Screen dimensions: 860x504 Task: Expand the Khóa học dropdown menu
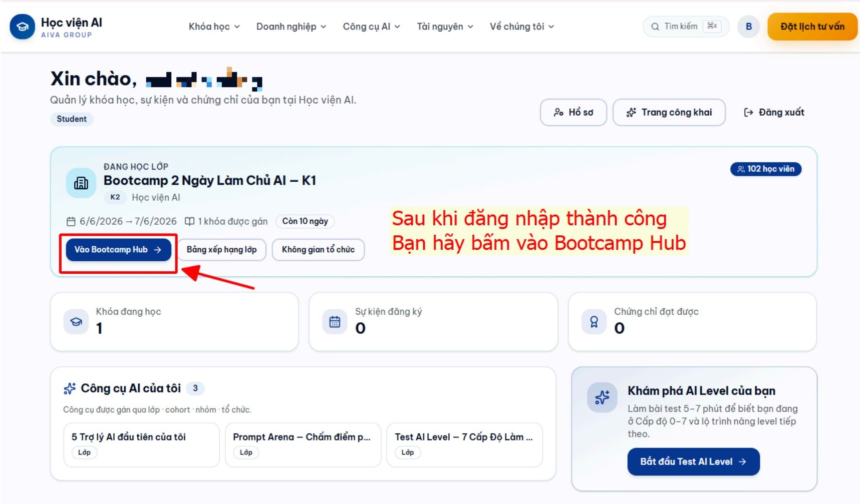click(x=214, y=27)
